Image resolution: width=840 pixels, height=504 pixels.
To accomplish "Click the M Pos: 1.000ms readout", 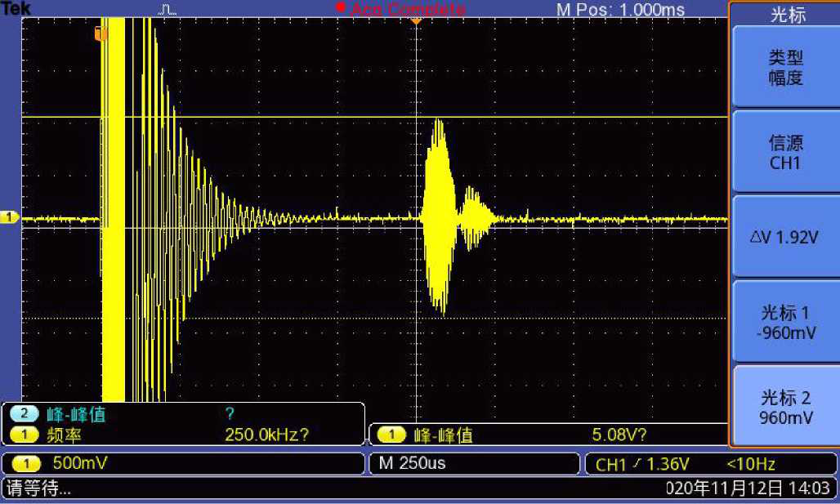I will (620, 10).
